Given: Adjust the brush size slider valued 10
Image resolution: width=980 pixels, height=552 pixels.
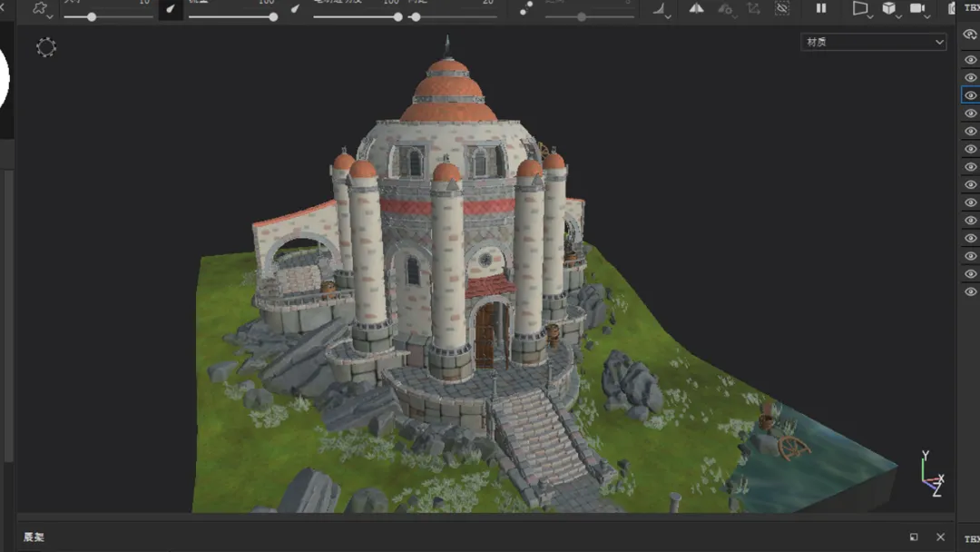Looking at the screenshot, I should click(109, 17).
